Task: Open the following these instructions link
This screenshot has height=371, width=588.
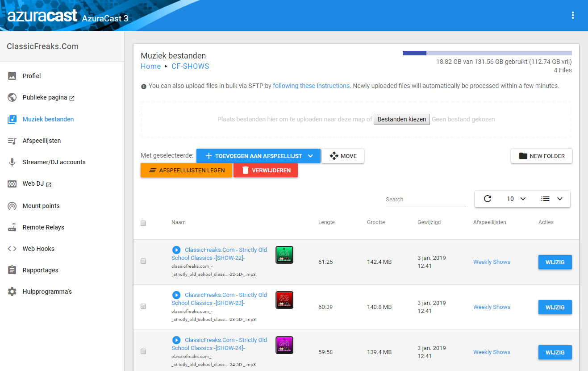Action: coord(311,86)
